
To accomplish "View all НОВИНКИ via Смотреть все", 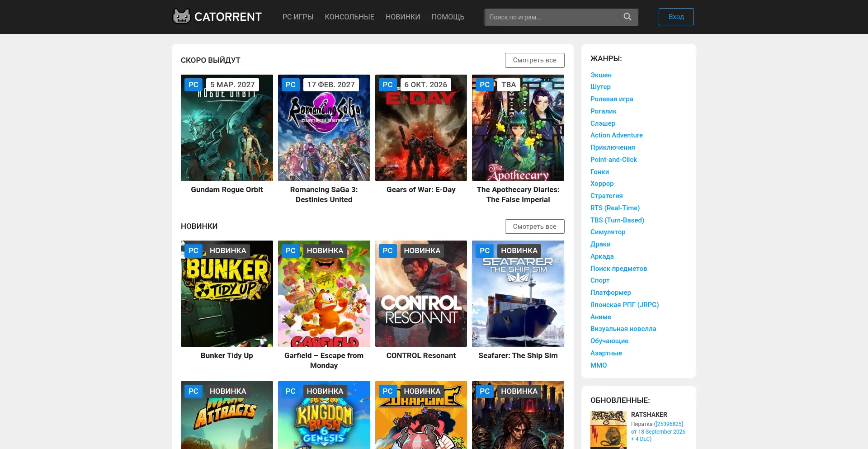I will click(535, 227).
